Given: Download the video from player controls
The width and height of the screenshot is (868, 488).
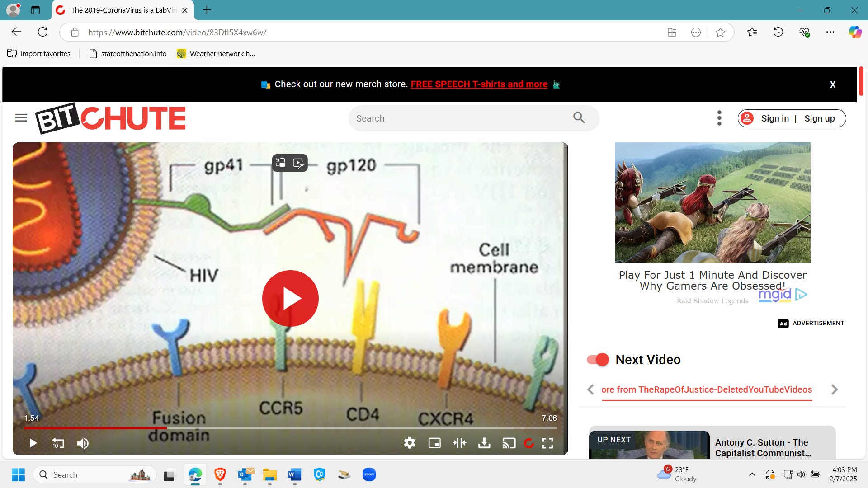Looking at the screenshot, I should click(484, 443).
